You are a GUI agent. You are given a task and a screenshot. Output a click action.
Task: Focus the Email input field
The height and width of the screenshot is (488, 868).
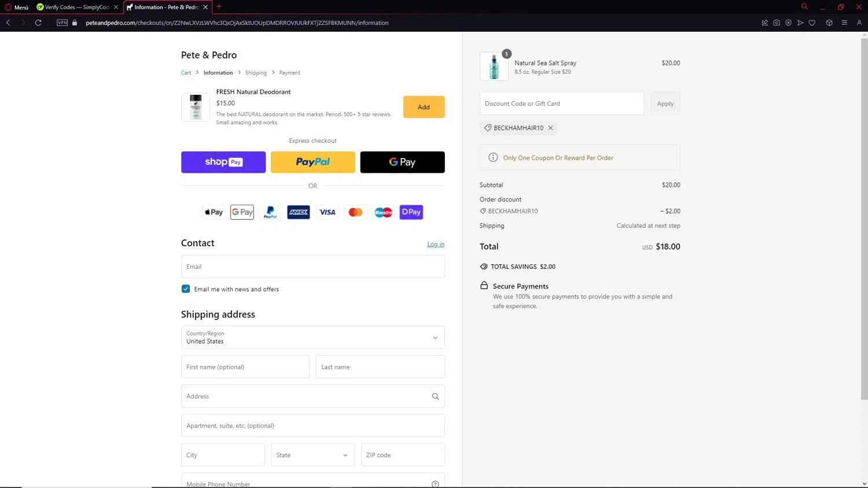click(x=313, y=267)
